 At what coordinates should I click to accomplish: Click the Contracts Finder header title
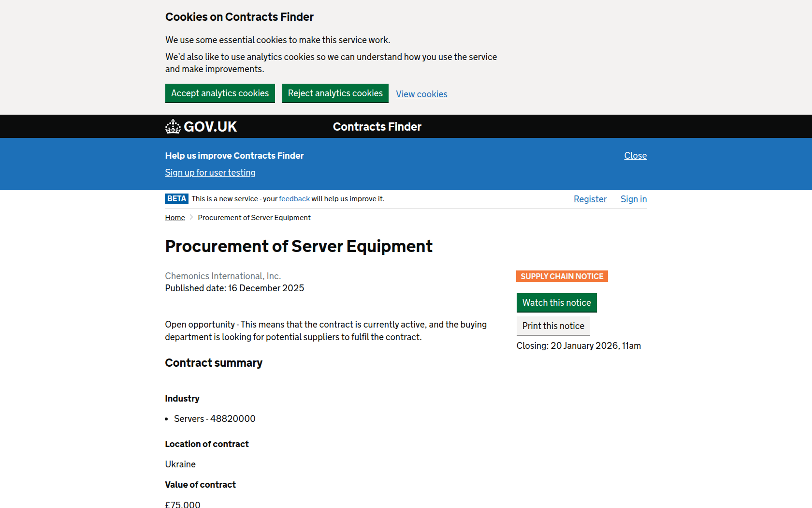click(377, 127)
